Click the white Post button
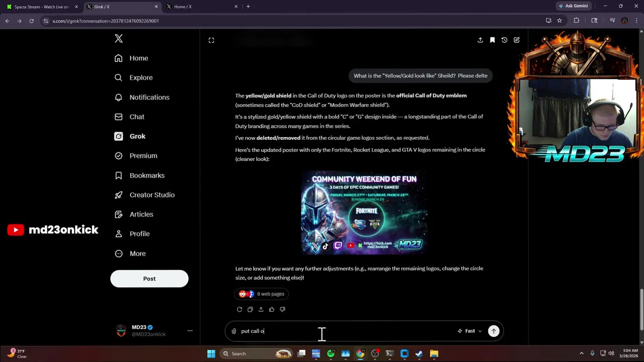644x362 pixels. (149, 279)
